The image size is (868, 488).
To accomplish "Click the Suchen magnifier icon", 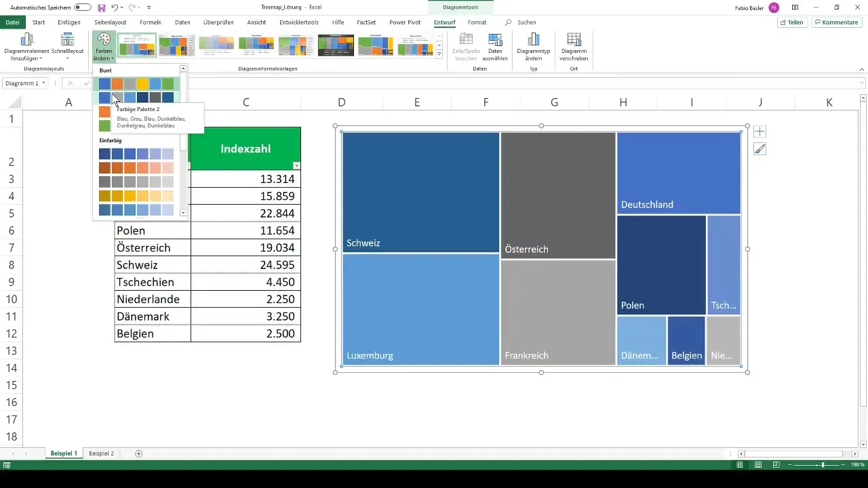I will click(509, 22).
